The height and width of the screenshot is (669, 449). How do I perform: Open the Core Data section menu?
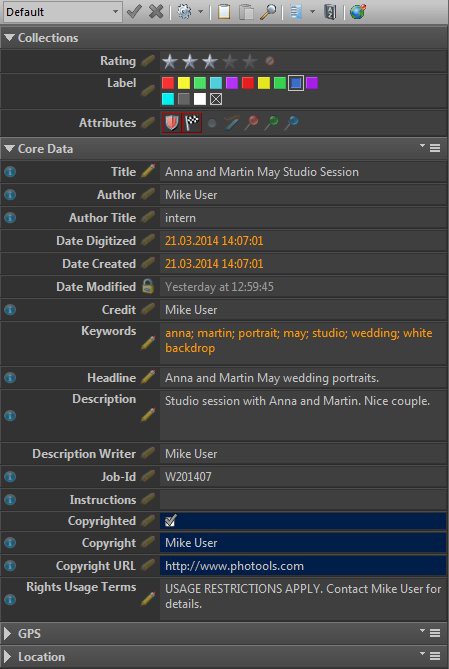(x=435, y=148)
